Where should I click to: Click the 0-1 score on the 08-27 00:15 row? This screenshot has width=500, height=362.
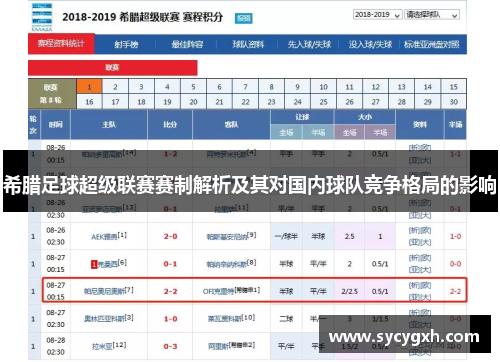pyautogui.click(x=170, y=264)
